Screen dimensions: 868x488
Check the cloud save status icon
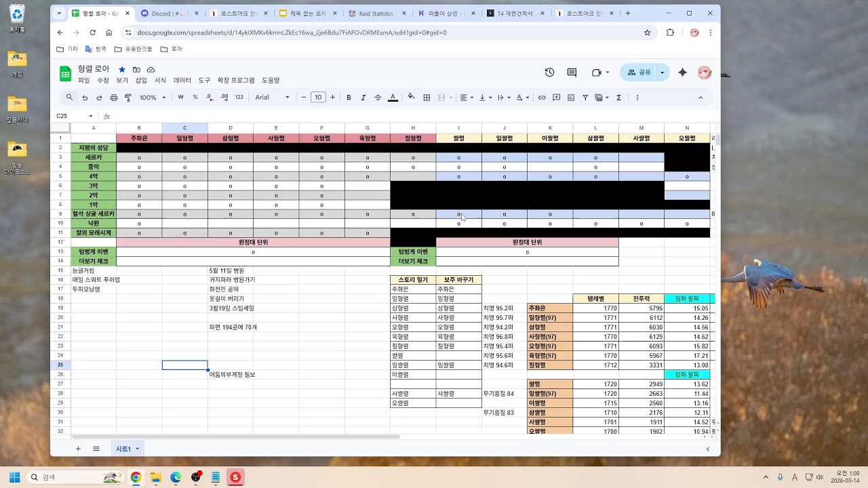pos(151,69)
